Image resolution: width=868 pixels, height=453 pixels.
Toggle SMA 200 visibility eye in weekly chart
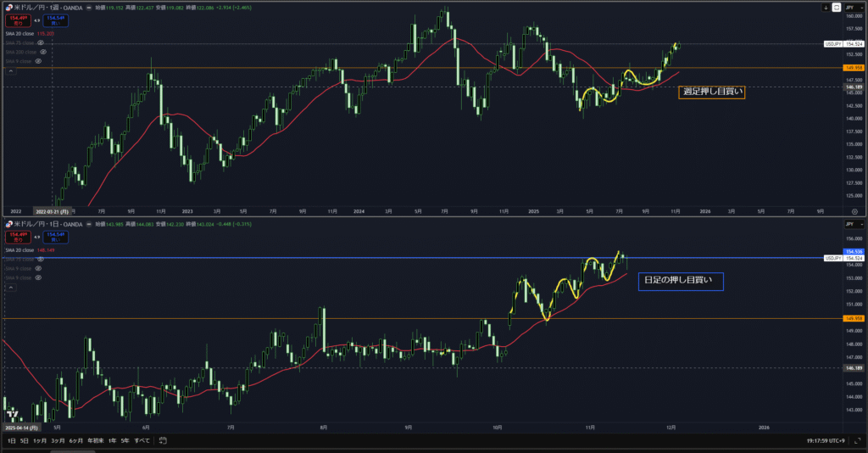(x=43, y=52)
